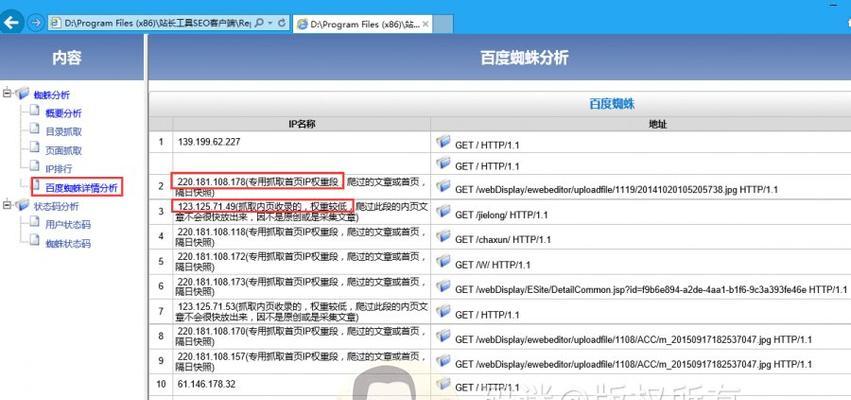
Task: Select the 状态码分析 tree label
Action: click(x=56, y=206)
